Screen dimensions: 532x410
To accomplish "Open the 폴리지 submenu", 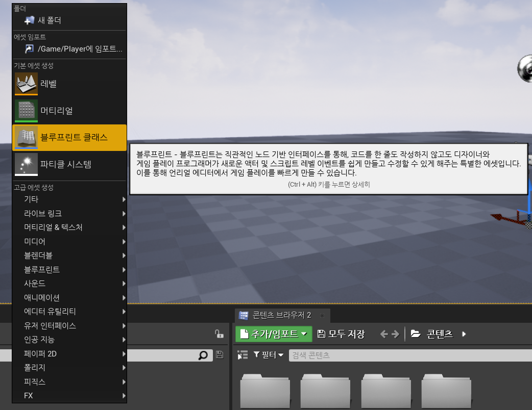I will 69,368.
